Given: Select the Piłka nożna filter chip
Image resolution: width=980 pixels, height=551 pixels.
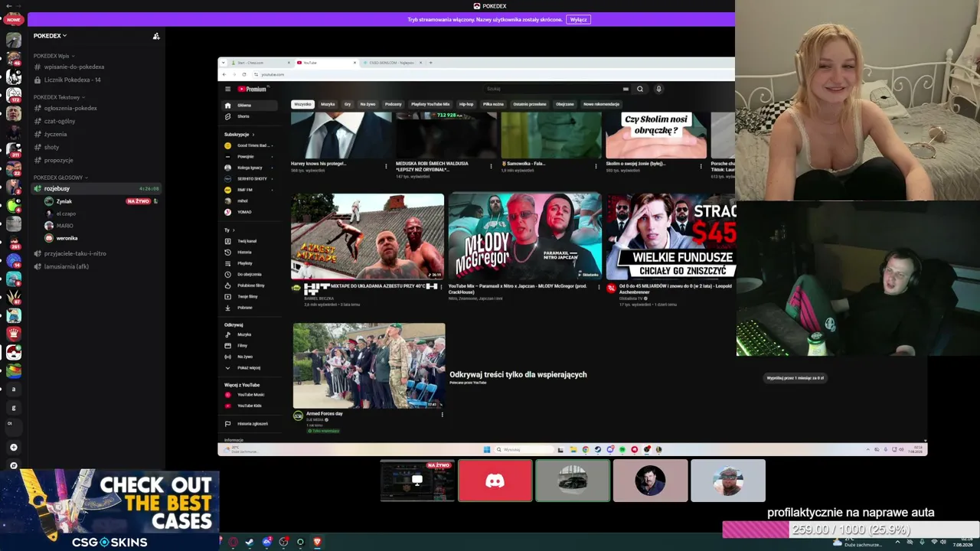Looking at the screenshot, I should [493, 104].
